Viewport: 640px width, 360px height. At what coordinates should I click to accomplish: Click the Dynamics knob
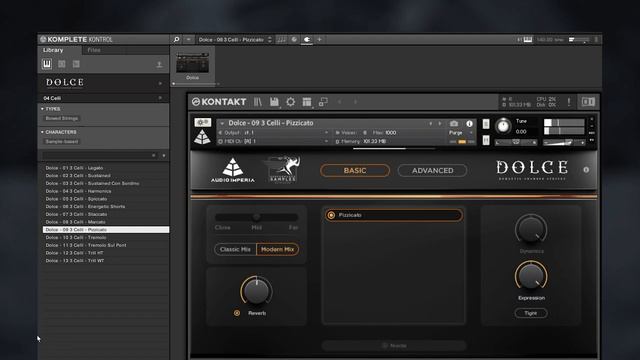point(531,229)
